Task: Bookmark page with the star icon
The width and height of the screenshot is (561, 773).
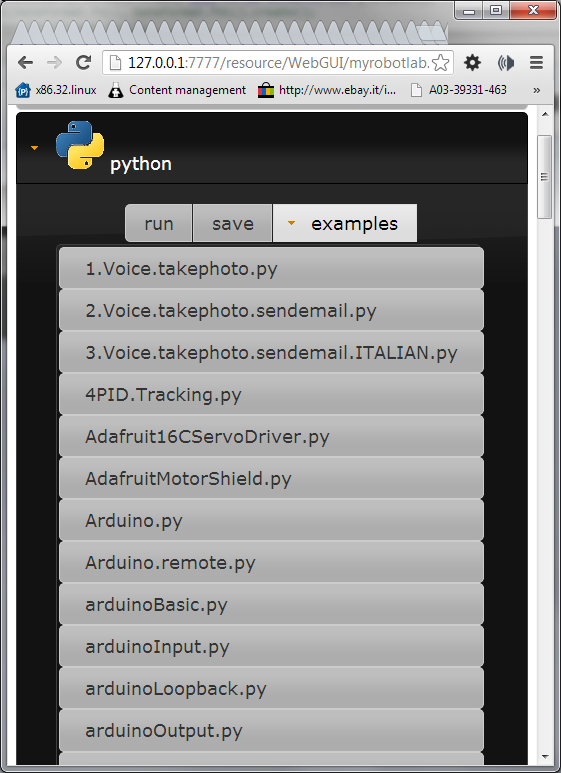Action: click(440, 63)
